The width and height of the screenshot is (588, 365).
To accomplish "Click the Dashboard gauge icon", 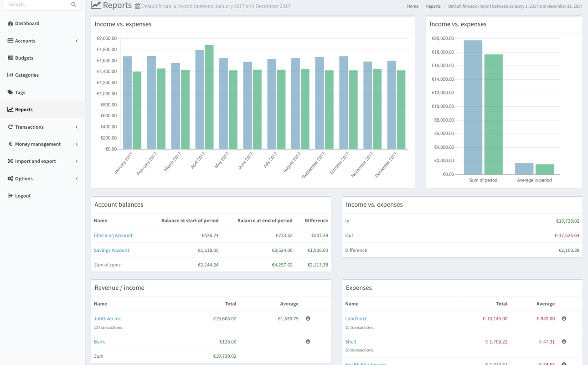I will click(x=10, y=23).
